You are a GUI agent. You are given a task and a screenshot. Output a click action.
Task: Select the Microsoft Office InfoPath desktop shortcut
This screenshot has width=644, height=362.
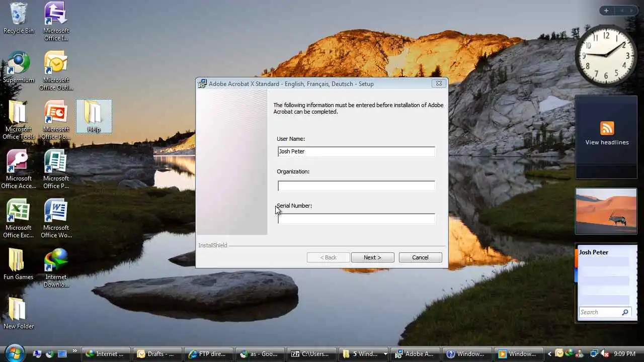click(x=56, y=22)
